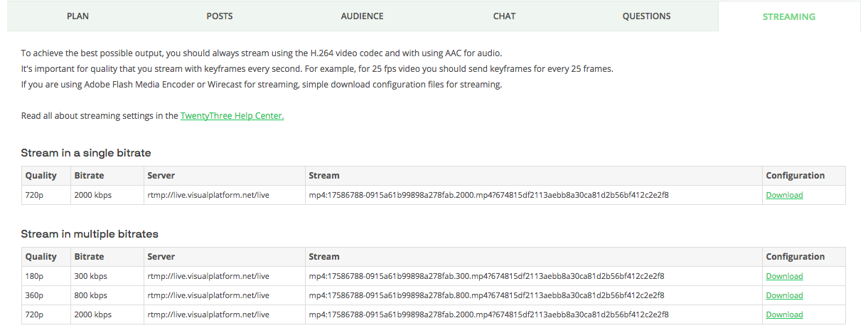Click the server URL in the 180p row
The image size is (868, 333).
pos(208,276)
